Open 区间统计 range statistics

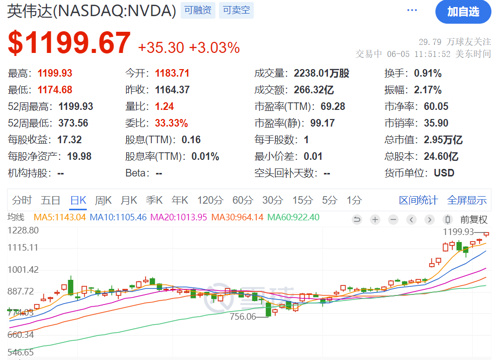point(418,200)
